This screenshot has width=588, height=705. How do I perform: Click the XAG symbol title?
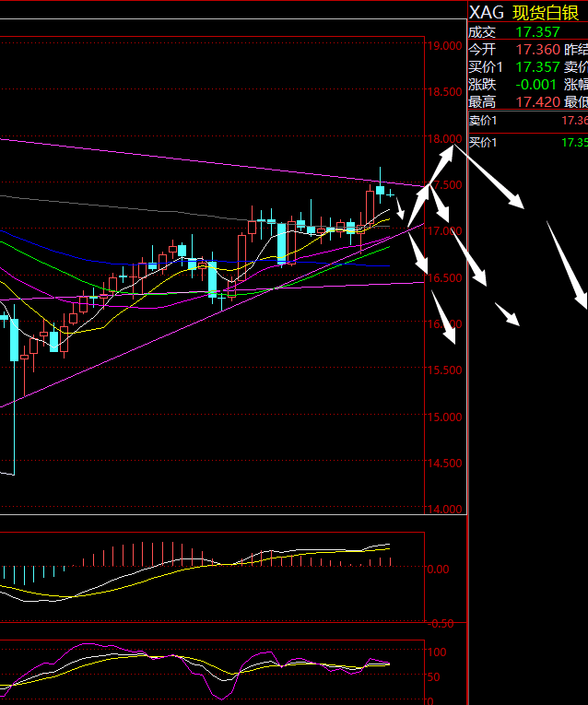click(x=486, y=13)
